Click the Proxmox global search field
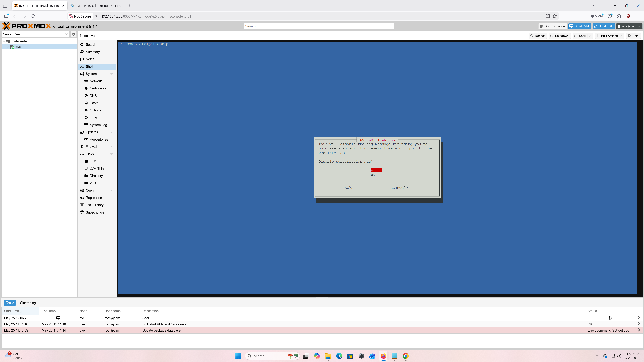The image size is (644, 362). 319,26
